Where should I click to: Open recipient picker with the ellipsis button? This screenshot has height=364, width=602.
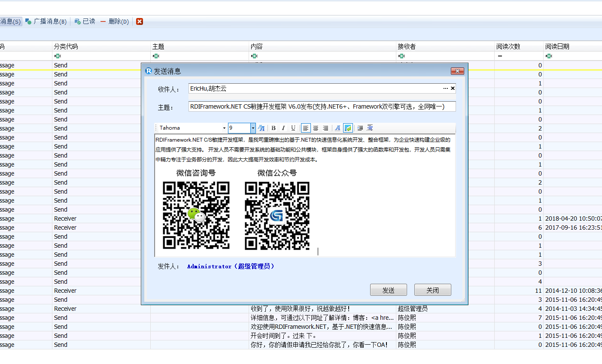pyautogui.click(x=445, y=88)
